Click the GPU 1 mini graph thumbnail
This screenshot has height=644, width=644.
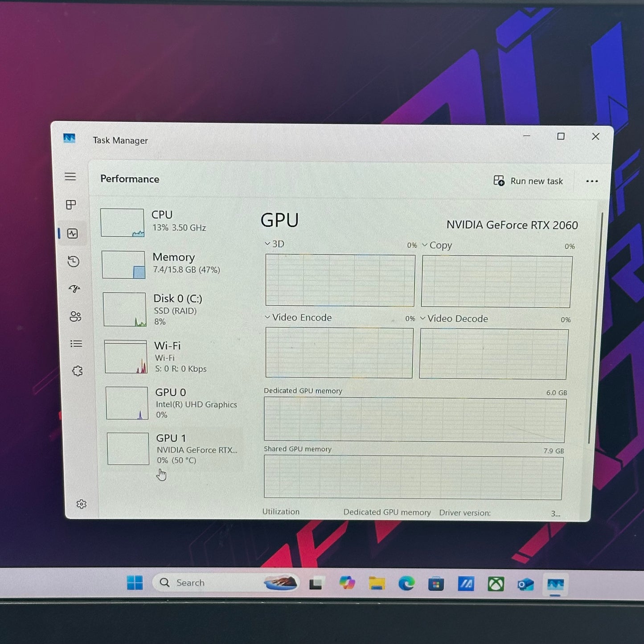pyautogui.click(x=128, y=448)
